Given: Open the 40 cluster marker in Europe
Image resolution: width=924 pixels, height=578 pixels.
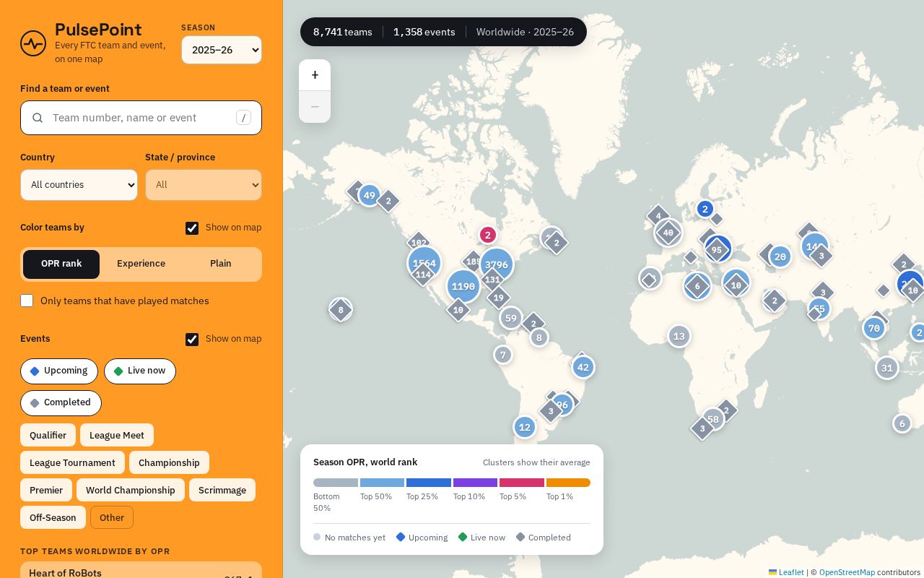Looking at the screenshot, I should (x=668, y=233).
